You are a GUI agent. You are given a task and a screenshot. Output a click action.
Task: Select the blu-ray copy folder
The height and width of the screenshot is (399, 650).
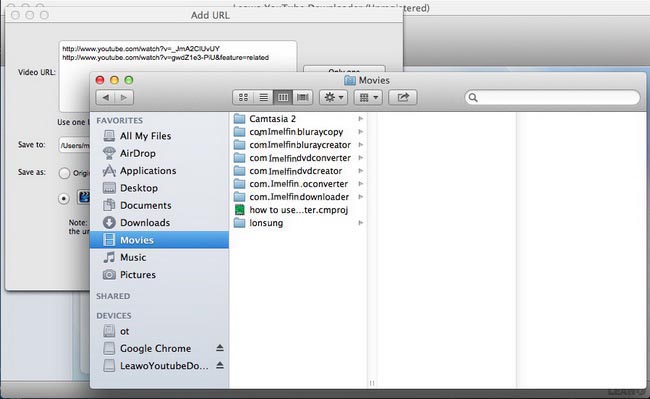298,132
